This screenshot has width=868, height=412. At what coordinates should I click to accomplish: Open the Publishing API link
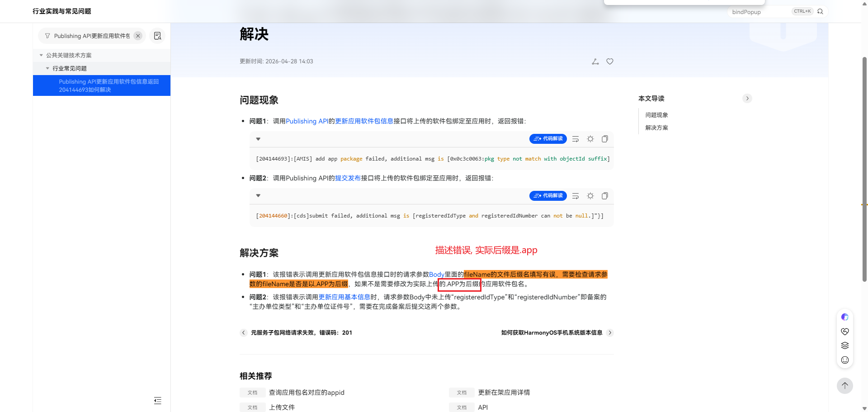[x=307, y=121]
